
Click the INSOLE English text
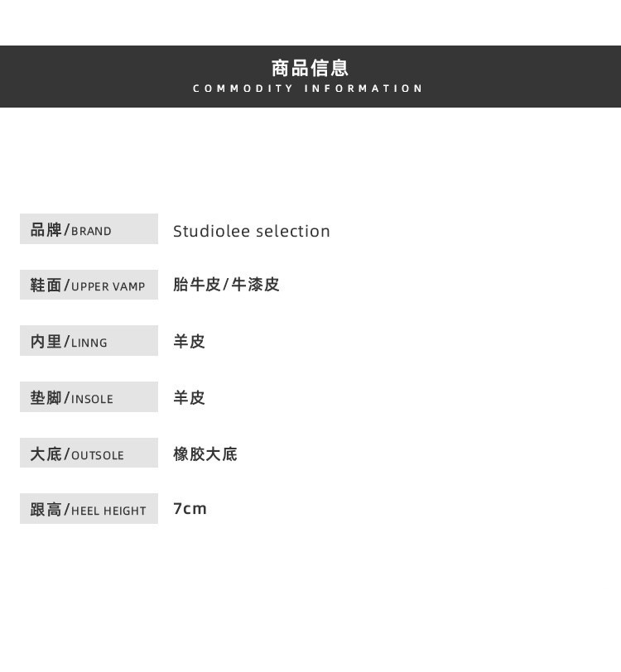[92, 399]
